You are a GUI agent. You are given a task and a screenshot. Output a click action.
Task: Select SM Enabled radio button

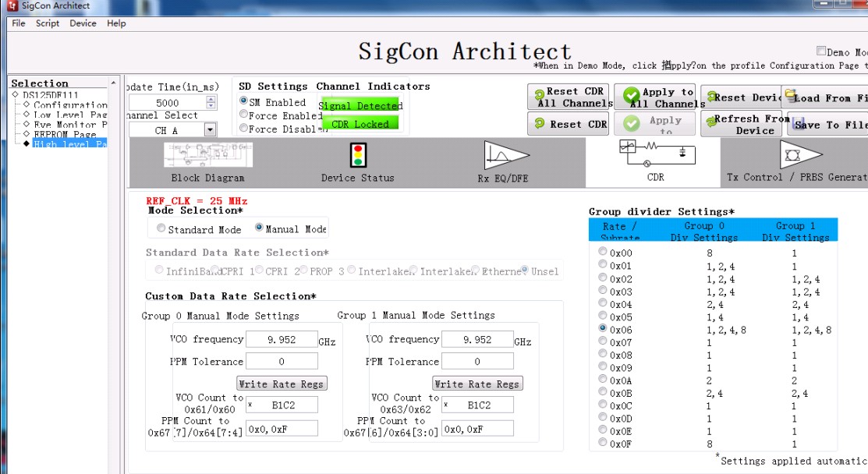243,101
